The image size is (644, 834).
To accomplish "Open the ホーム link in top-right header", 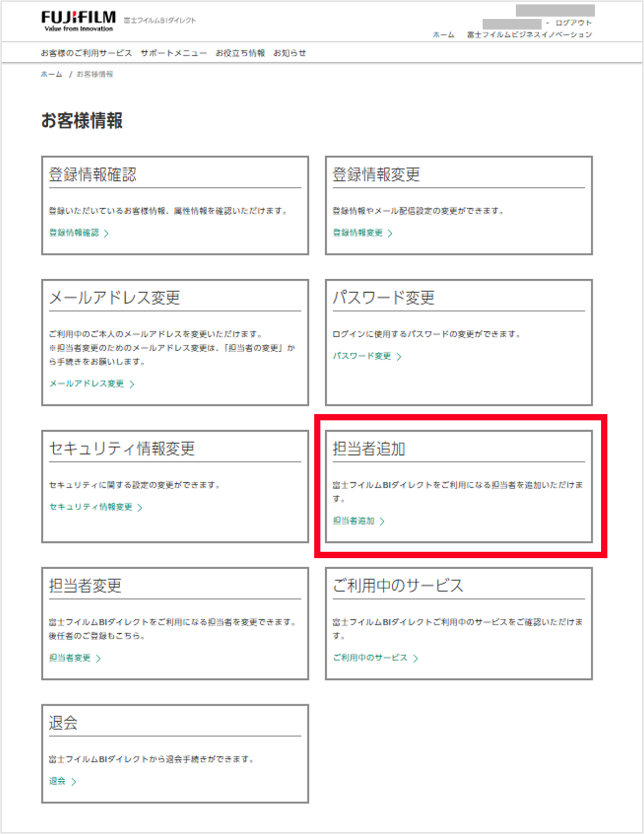I will coord(443,35).
